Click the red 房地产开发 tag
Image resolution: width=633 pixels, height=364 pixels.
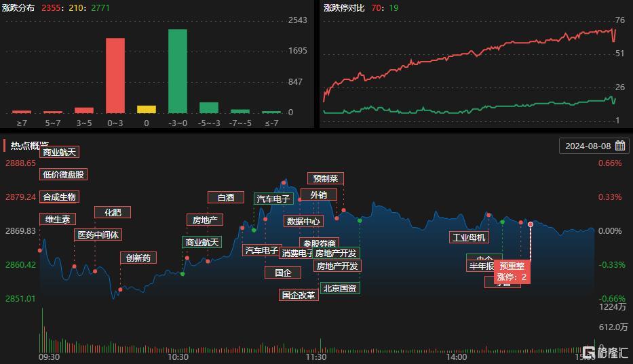tap(337, 266)
